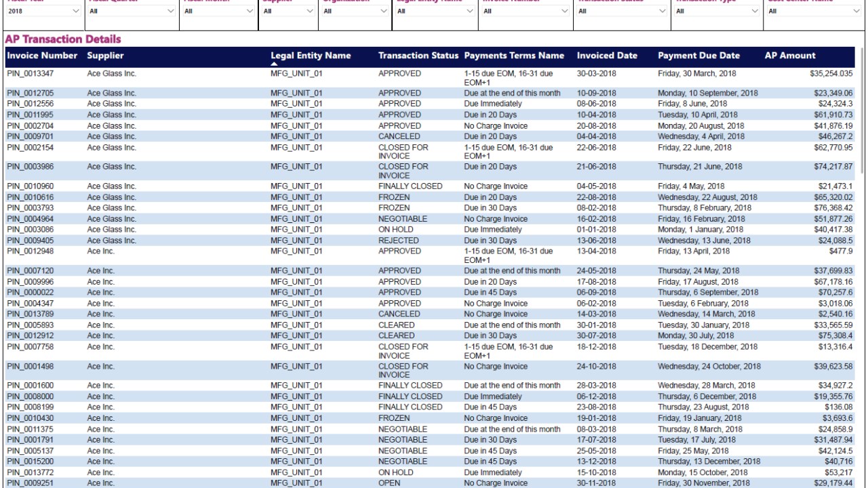
Task: Select the CANCELED status for PIN_0009701
Action: [x=399, y=136]
